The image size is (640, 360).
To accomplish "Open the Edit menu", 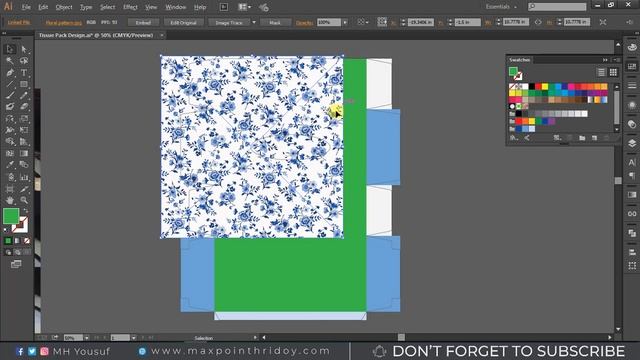I will tap(43, 7).
